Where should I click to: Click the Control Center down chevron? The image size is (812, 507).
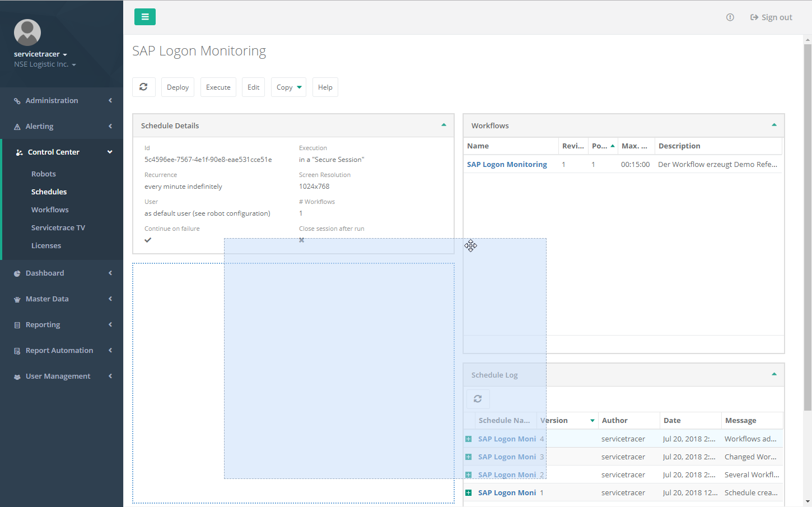pyautogui.click(x=110, y=152)
